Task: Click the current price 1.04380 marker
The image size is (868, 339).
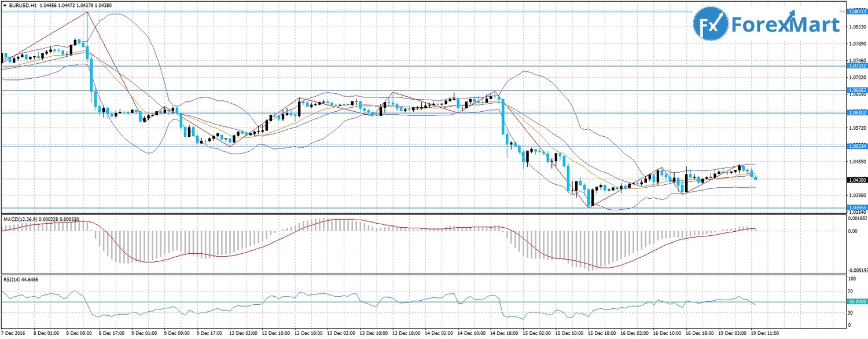Action: (856, 180)
